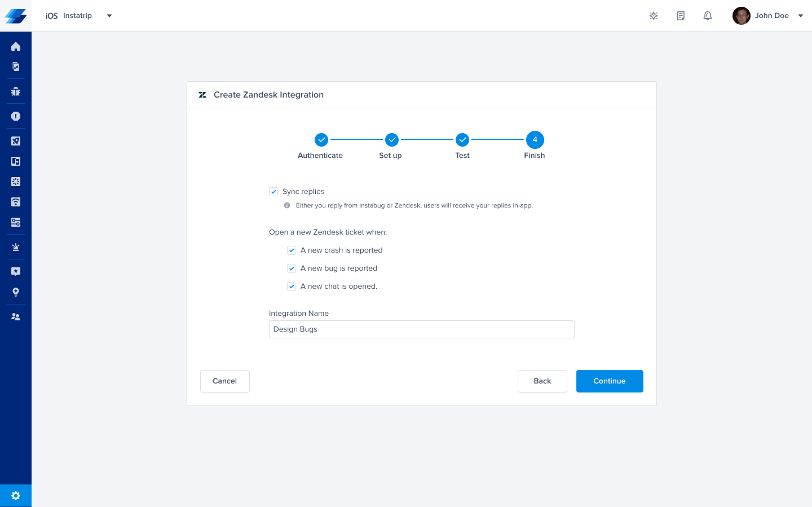
Task: Expand the John Doe account menu
Action: coord(800,16)
